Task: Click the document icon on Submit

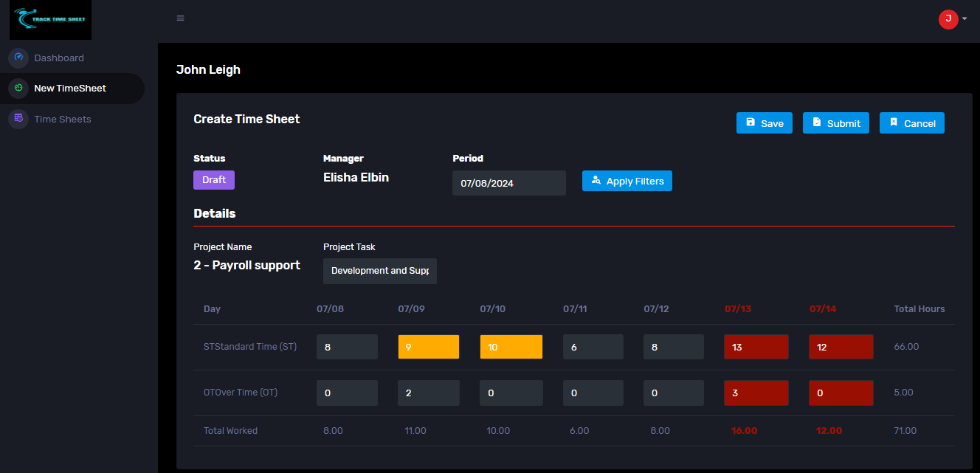Action: 817,122
